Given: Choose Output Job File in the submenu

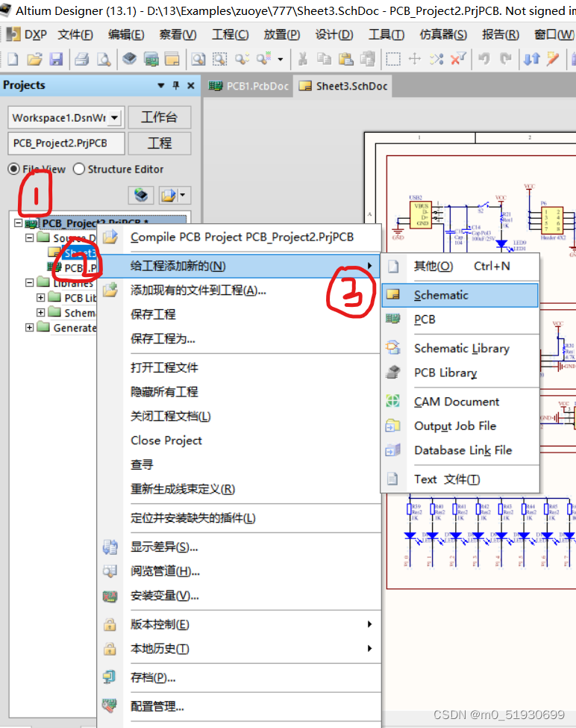Looking at the screenshot, I should point(460,426).
